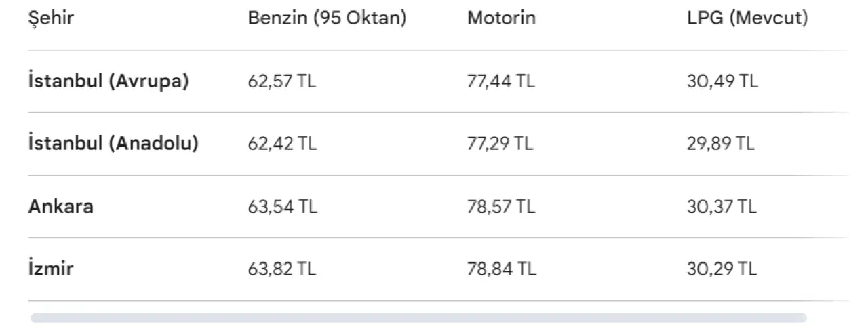This screenshot has width=868, height=331.
Task: Click the 62,42 TL benzin price
Action: click(x=282, y=144)
